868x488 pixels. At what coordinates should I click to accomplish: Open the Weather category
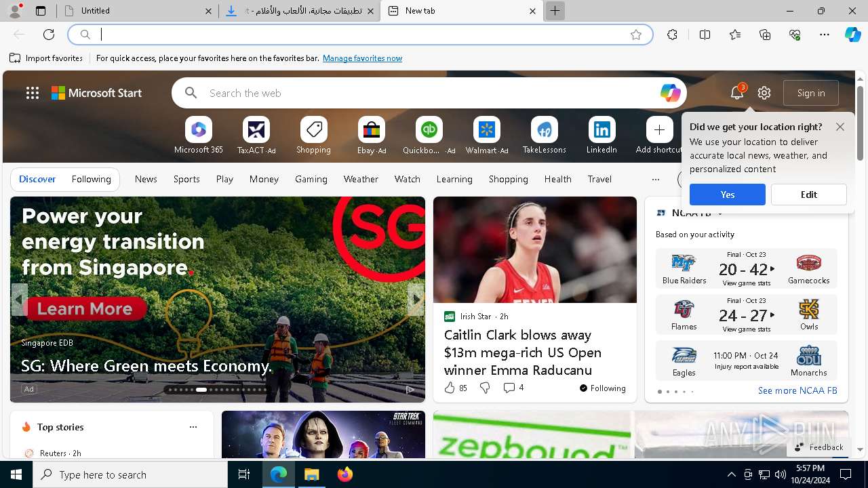[361, 179]
